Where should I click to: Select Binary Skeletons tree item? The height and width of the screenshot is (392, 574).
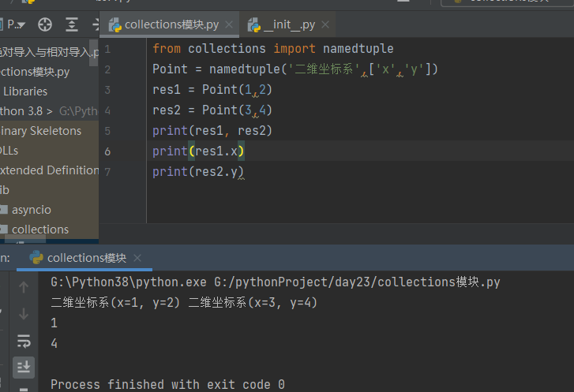(40, 131)
